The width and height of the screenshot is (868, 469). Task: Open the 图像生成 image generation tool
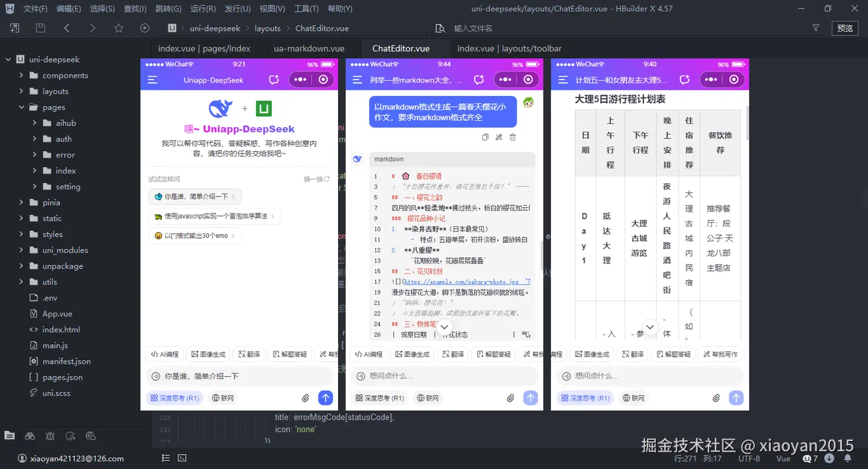(x=208, y=353)
